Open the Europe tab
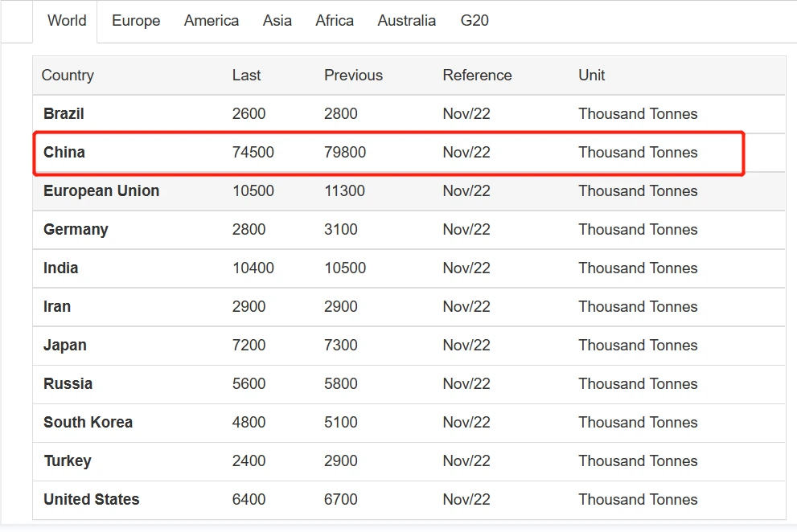The width and height of the screenshot is (797, 532). [x=136, y=21]
